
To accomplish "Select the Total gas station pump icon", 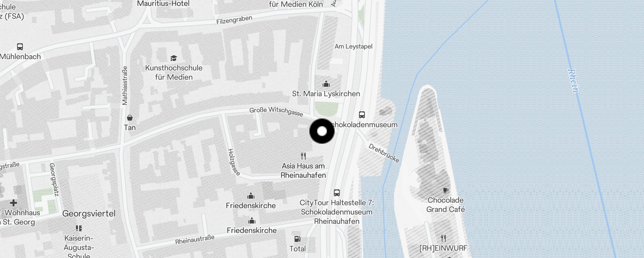I will [x=298, y=239].
